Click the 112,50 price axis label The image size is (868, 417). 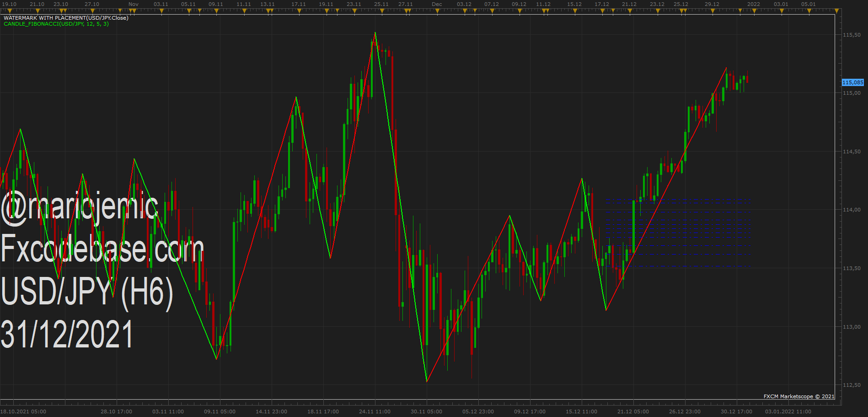852,385
